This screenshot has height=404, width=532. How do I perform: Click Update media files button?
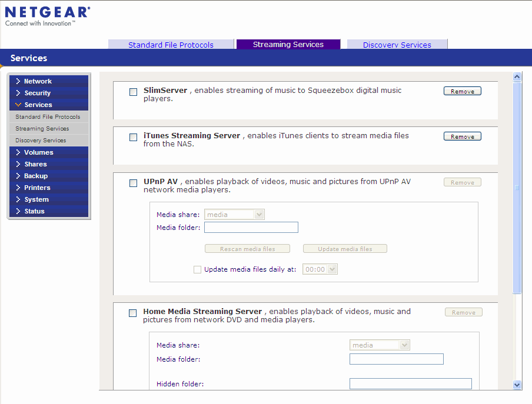point(345,249)
